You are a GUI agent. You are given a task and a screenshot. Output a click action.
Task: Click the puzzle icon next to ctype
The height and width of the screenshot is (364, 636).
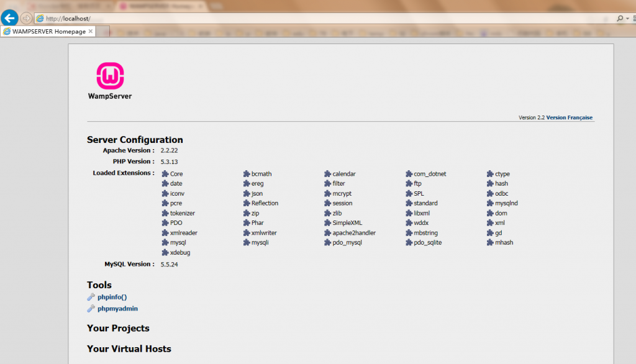coord(490,174)
